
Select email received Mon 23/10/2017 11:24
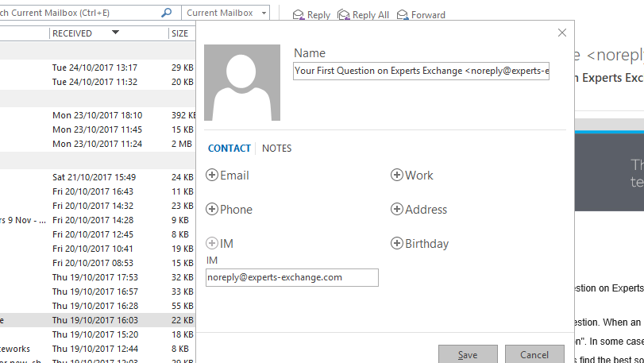(x=98, y=144)
